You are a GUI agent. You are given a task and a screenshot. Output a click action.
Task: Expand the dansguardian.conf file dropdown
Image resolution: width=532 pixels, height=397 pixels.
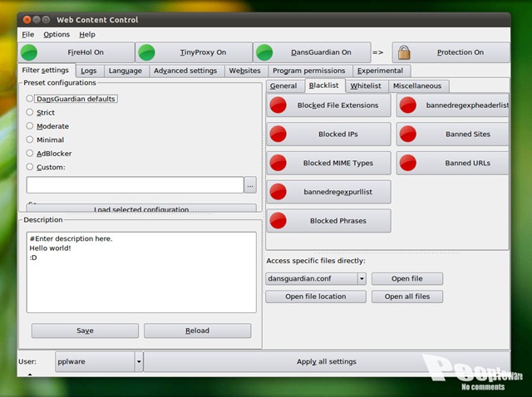362,279
